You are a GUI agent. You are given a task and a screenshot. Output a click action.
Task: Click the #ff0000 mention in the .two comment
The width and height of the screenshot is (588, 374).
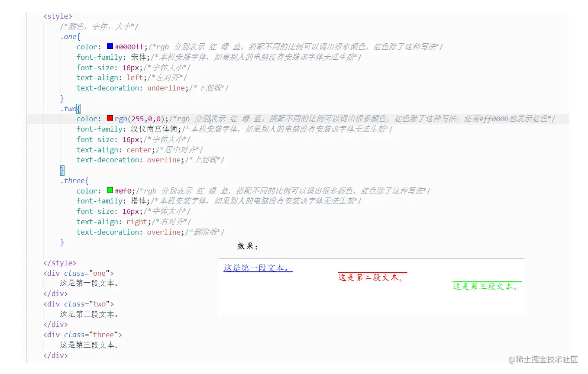pos(494,119)
